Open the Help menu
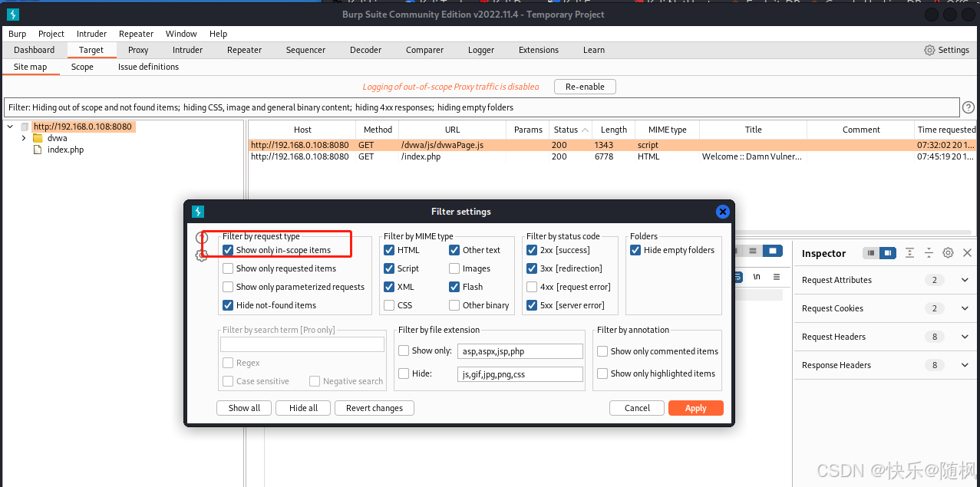Screen dimensions: 980x487 [218, 34]
